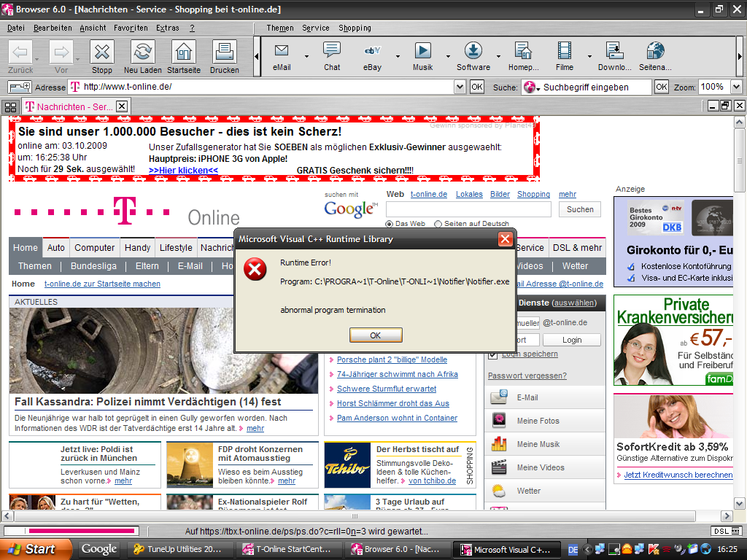Click horizontal scrollbar of web page
This screenshot has height=560, width=747.
355,516
